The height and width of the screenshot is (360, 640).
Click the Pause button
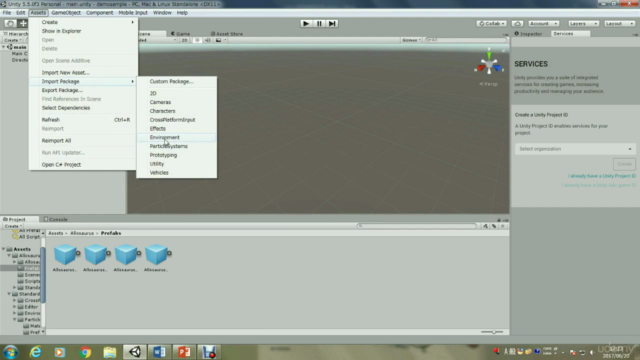(x=319, y=24)
